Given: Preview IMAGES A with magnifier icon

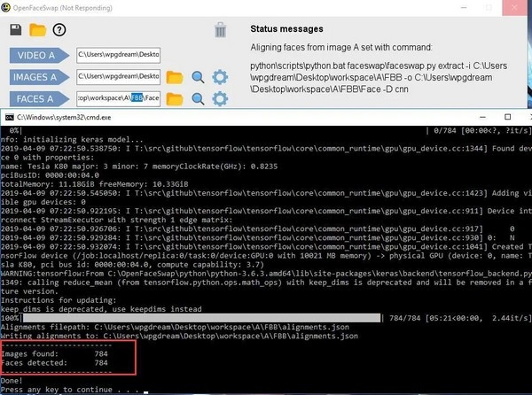Looking at the screenshot, I should (x=198, y=77).
